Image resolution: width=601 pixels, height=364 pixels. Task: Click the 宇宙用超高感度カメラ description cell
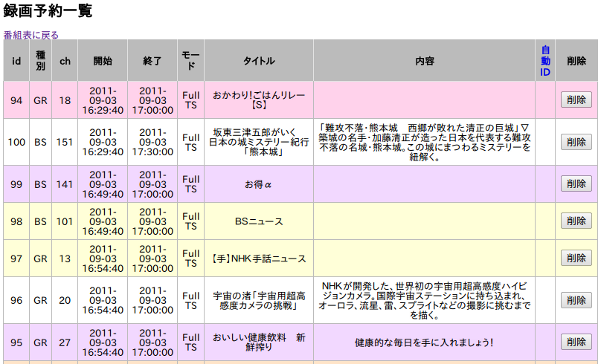point(424,300)
